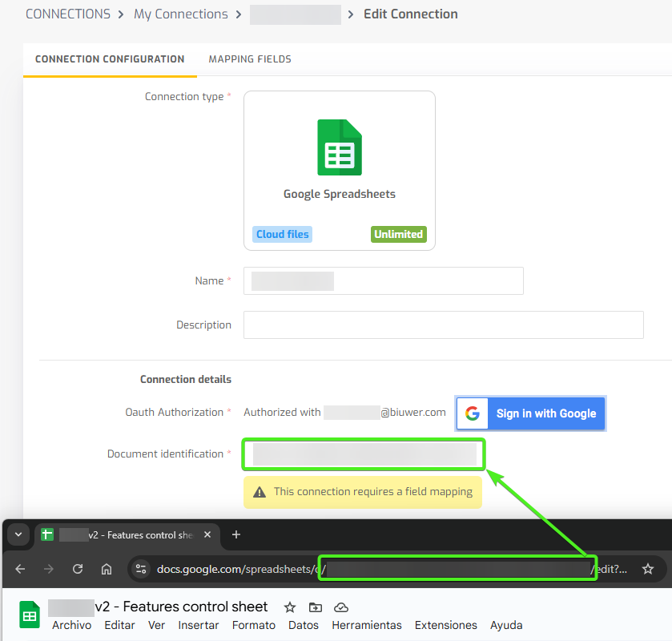Click the Google Sheets icon in the card

click(340, 147)
